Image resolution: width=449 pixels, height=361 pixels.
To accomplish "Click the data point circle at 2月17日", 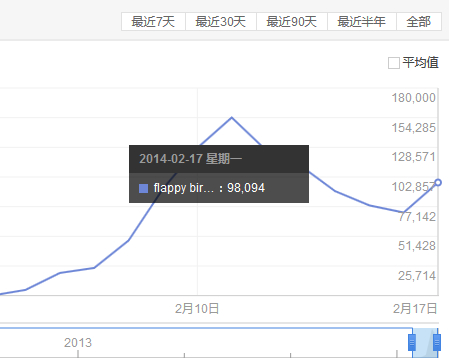I will [x=438, y=182].
